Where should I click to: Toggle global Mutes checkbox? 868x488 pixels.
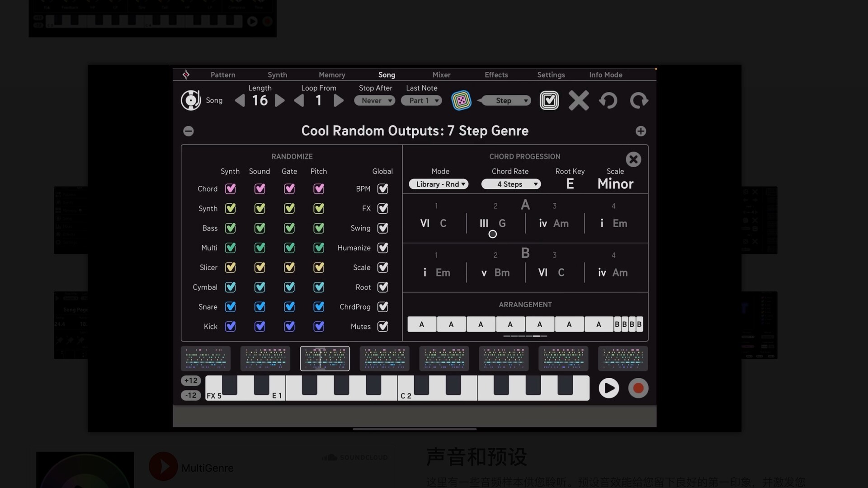(383, 326)
